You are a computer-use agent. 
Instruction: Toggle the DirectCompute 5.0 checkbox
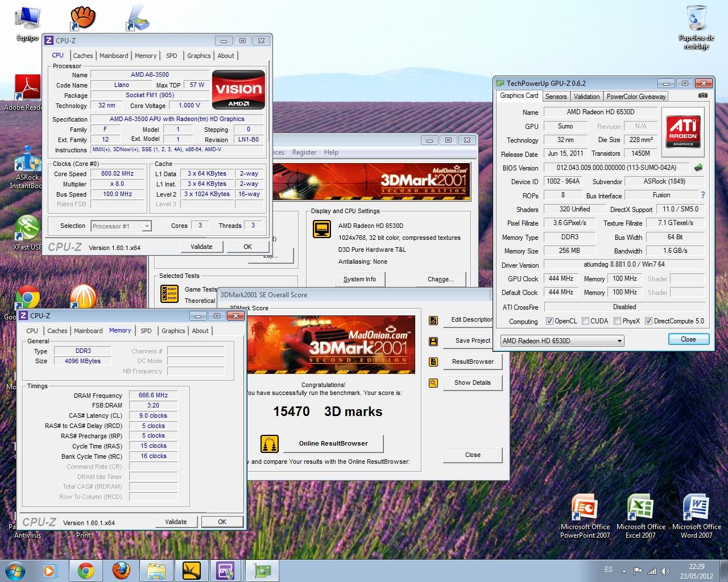click(x=649, y=321)
